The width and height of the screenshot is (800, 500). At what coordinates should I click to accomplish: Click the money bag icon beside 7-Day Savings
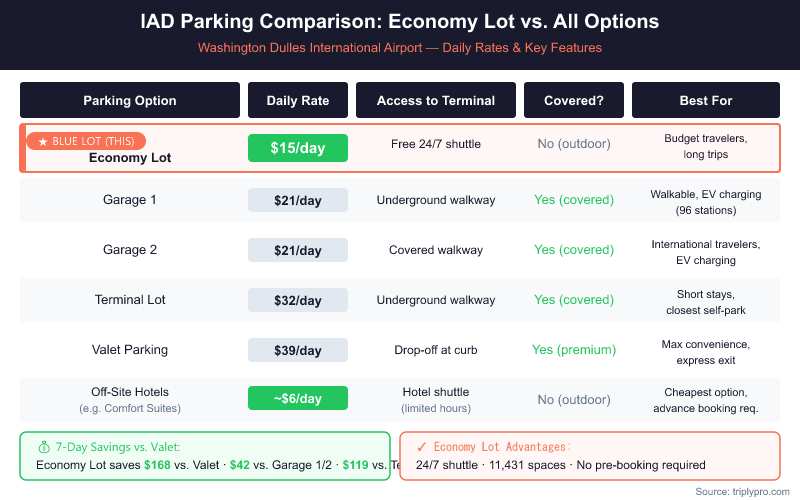tap(44, 447)
